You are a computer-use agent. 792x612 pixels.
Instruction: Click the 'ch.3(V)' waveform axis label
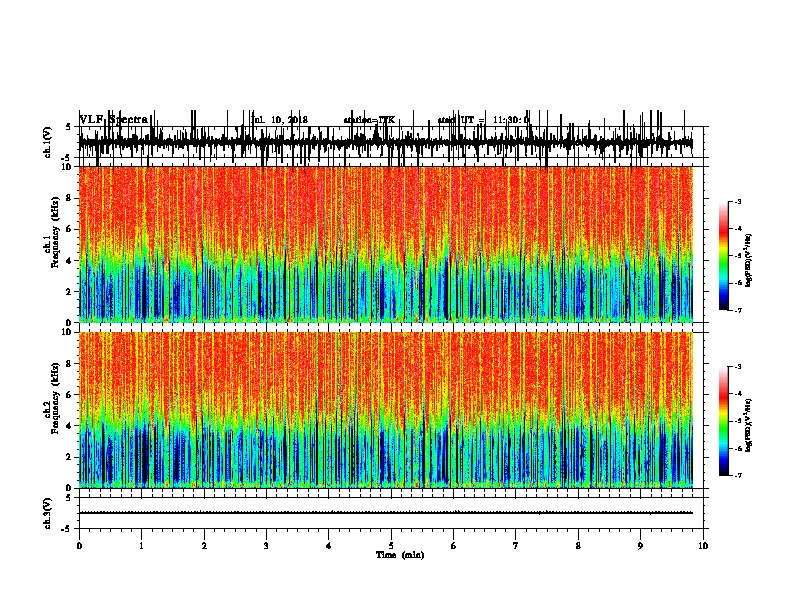click(x=48, y=513)
